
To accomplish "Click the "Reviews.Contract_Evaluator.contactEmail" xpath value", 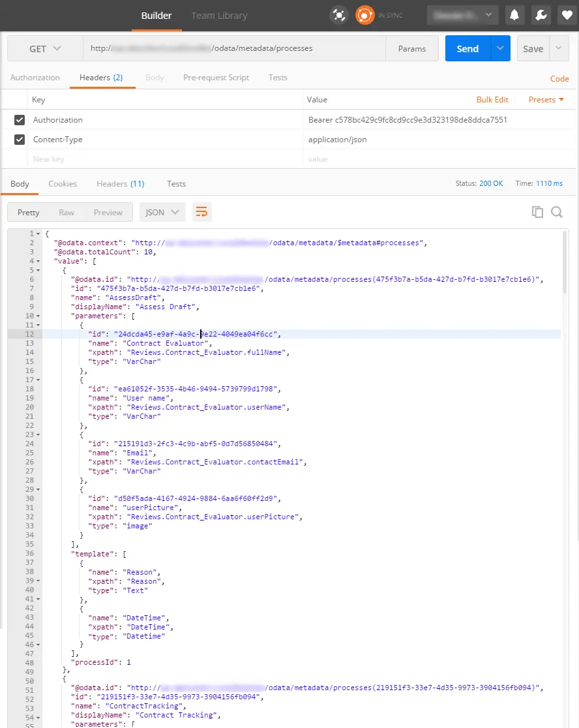I will pos(215,462).
